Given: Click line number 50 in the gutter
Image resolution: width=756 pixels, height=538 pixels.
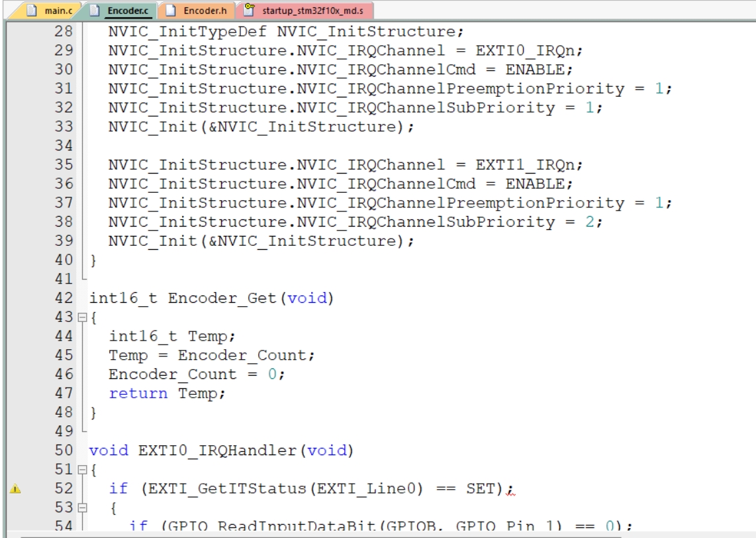Looking at the screenshot, I should click(x=64, y=450).
